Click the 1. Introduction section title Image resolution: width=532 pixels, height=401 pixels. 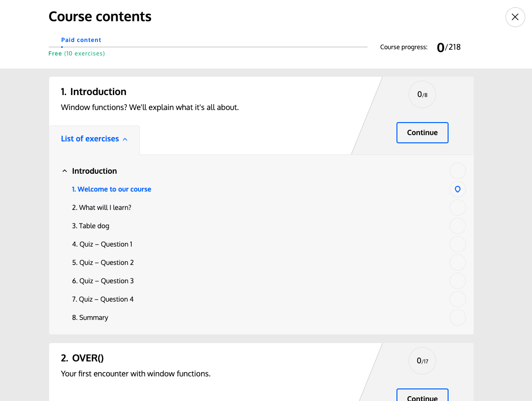(94, 92)
